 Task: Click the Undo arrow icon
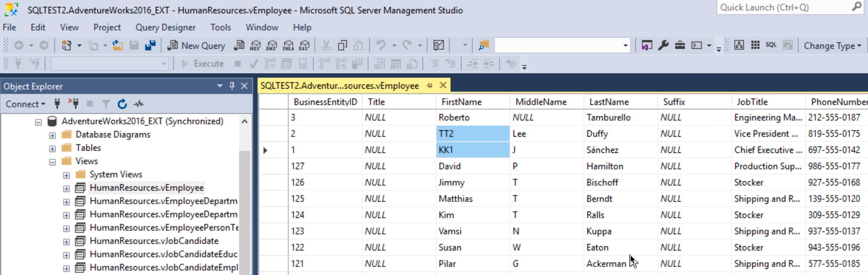click(x=381, y=45)
